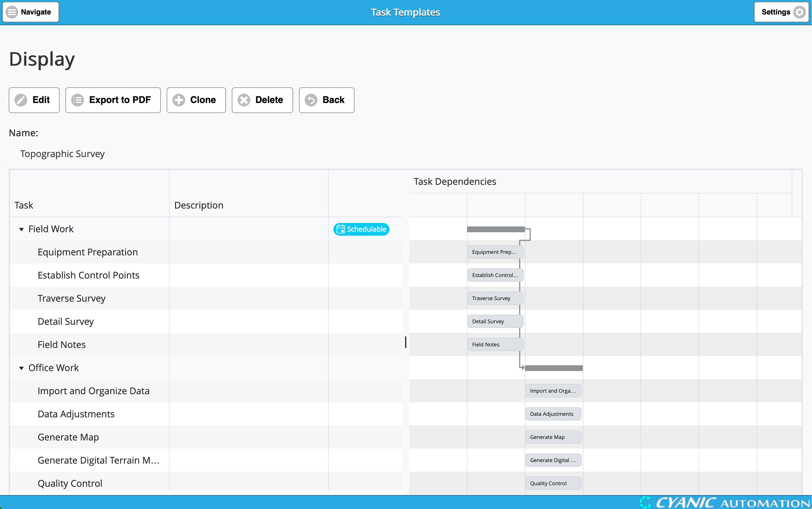Click the grid and chart splitter handle
The height and width of the screenshot is (509, 812).
pyautogui.click(x=405, y=342)
